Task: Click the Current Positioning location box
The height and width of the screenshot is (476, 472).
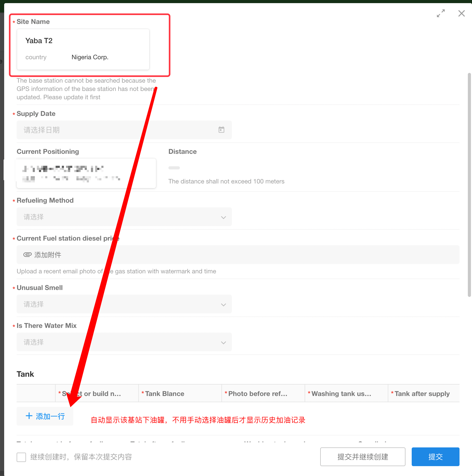Action: point(86,173)
